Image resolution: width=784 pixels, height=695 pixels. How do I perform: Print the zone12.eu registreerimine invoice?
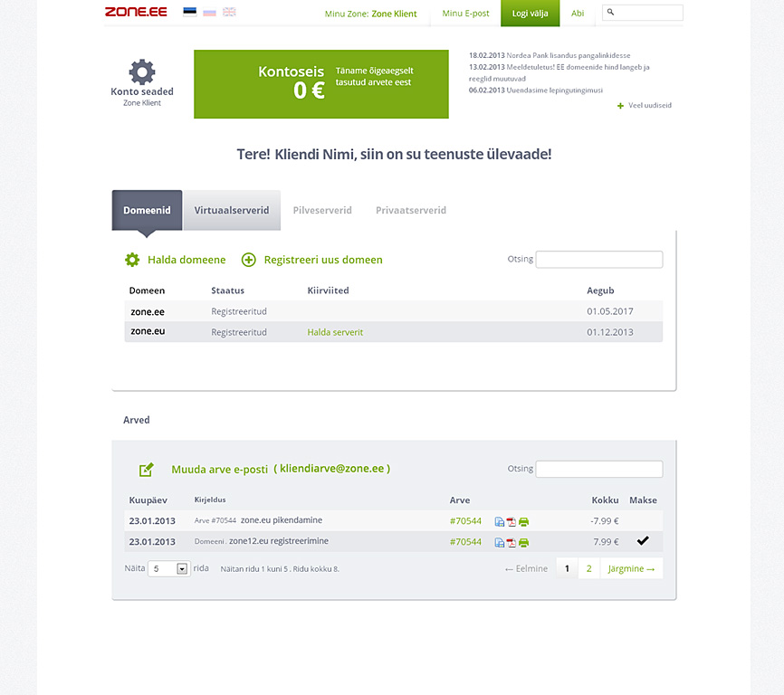click(523, 543)
